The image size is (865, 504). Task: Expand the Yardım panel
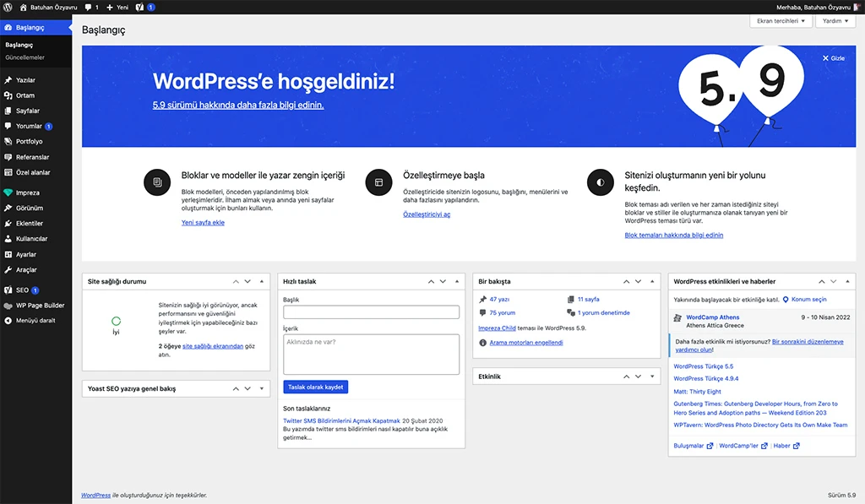[835, 20]
